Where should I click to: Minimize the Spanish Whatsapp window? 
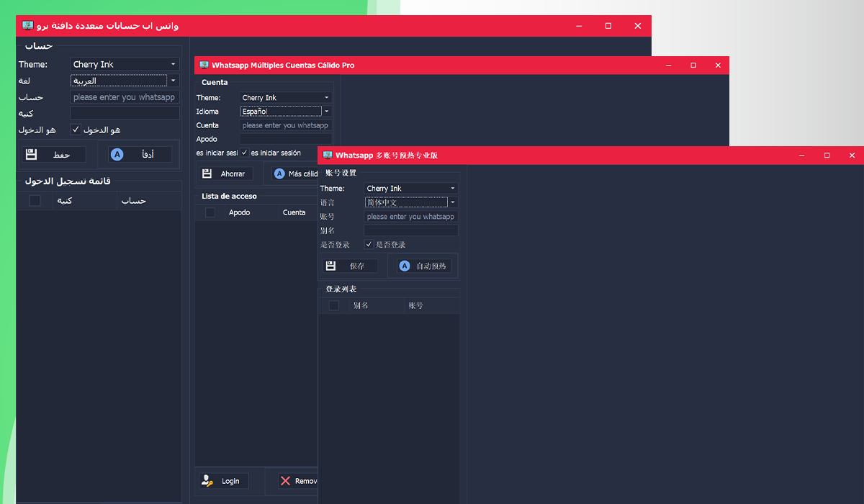[669, 65]
